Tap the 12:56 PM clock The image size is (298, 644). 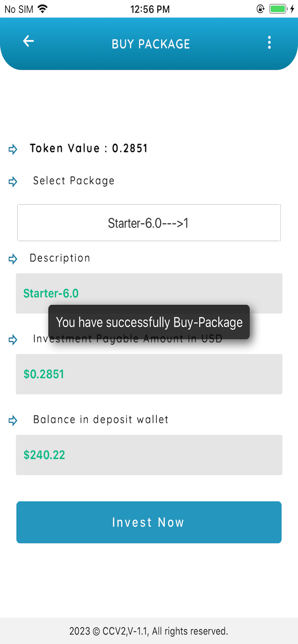150,9
